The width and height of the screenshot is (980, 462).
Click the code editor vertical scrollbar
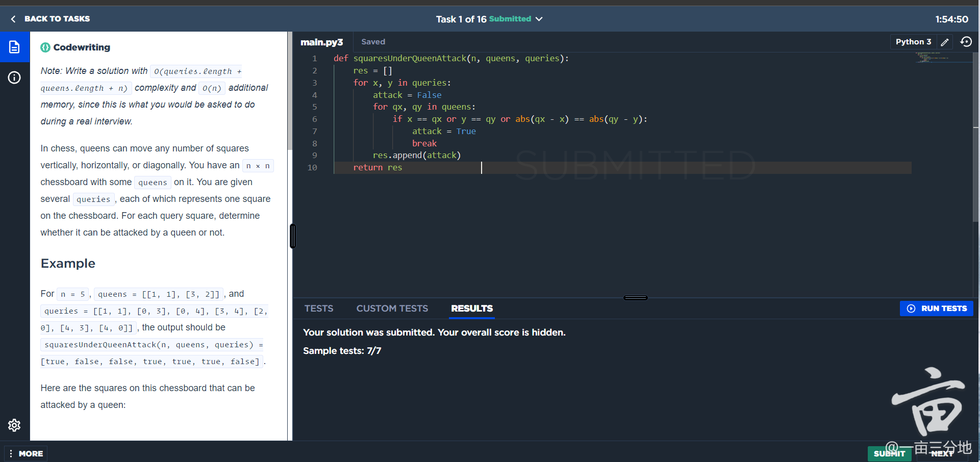click(976, 138)
